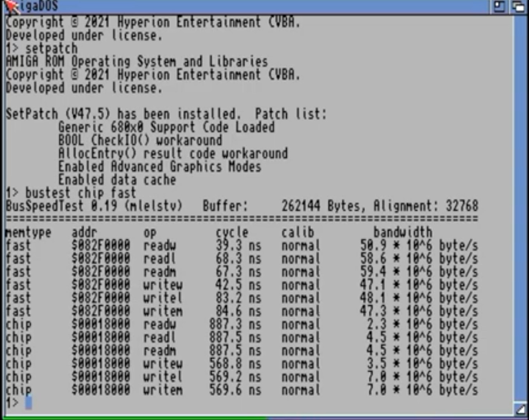Click the window depth gadget (front/back)

519,6
